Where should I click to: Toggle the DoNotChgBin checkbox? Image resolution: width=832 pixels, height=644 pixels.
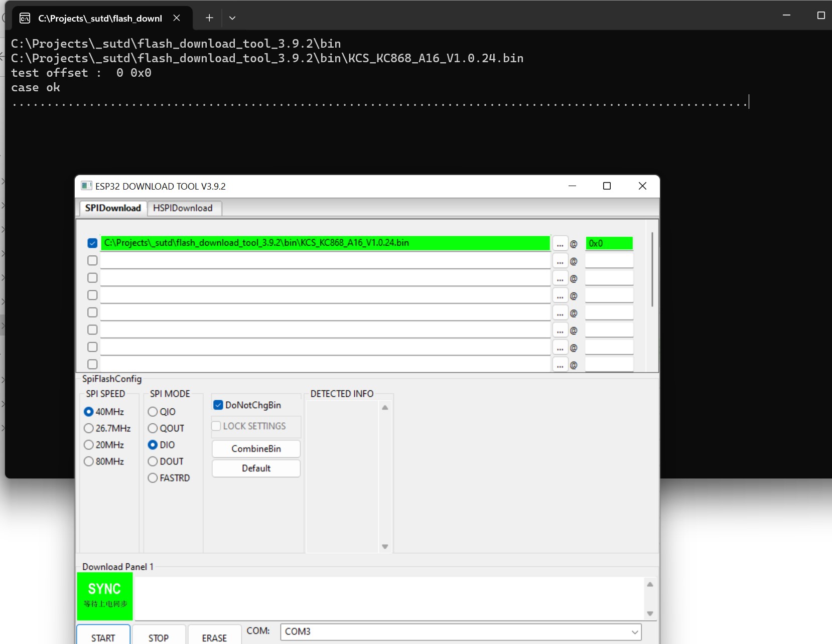pos(218,405)
